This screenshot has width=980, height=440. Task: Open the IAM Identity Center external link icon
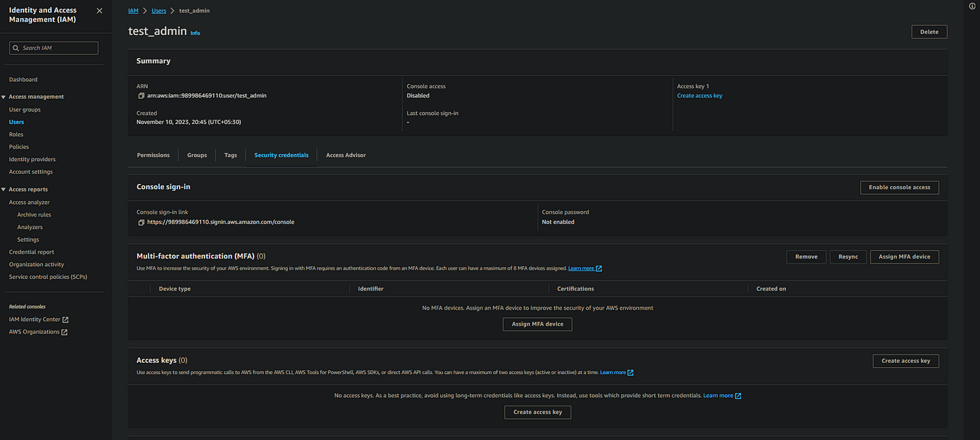pos(65,319)
